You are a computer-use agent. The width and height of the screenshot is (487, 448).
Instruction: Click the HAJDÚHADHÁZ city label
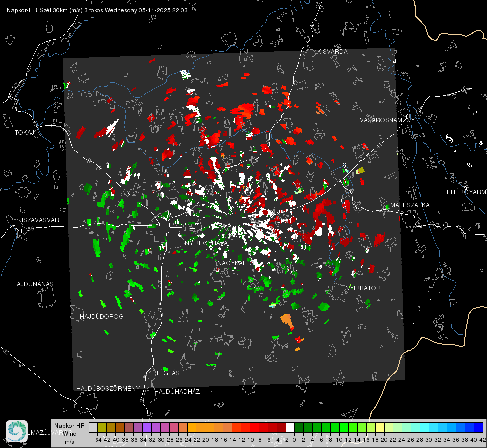(177, 392)
